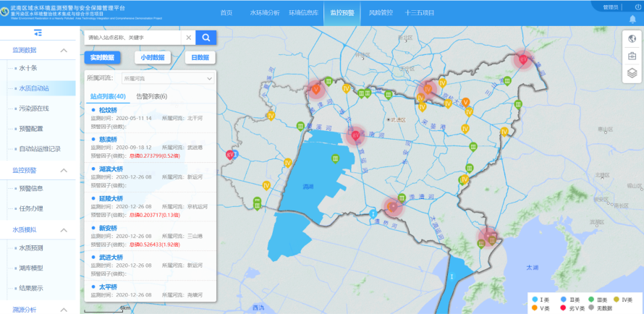644x314 pixels.
Task: Open 水质预测 in sidebar
Action: pos(31,248)
